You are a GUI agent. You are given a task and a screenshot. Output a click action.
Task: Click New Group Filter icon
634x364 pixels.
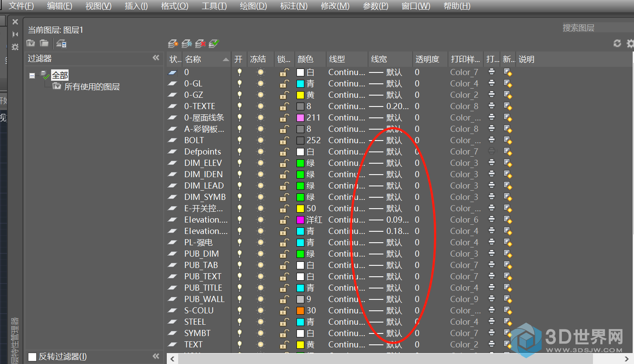[44, 43]
